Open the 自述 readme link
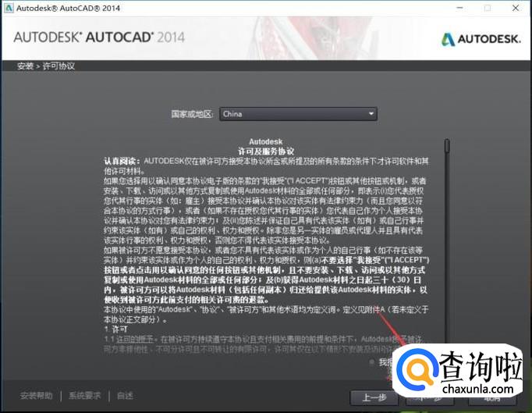 point(125,396)
